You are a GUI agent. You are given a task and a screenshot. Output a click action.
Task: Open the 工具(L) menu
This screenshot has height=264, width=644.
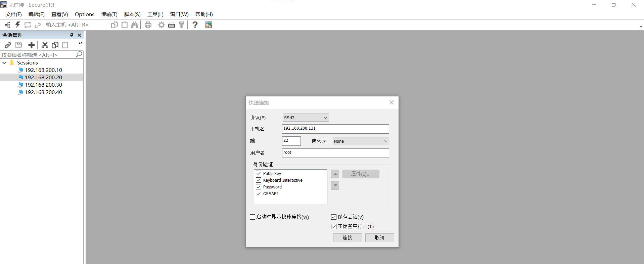point(155,14)
